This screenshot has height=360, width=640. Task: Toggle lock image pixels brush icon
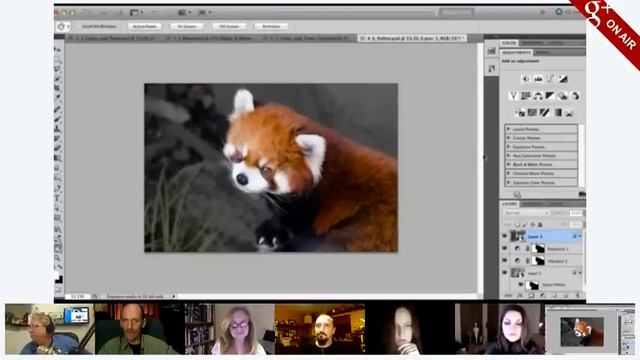[525, 224]
